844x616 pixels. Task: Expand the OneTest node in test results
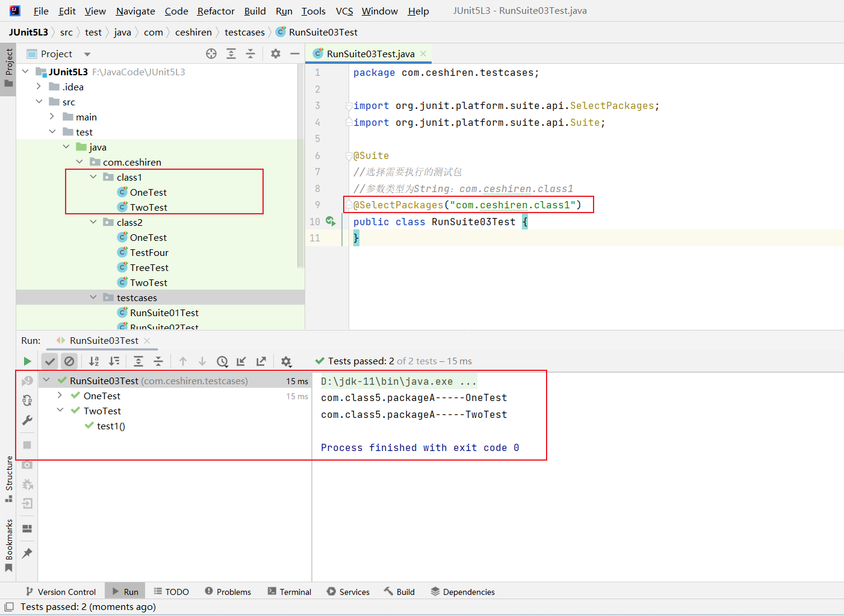point(60,396)
